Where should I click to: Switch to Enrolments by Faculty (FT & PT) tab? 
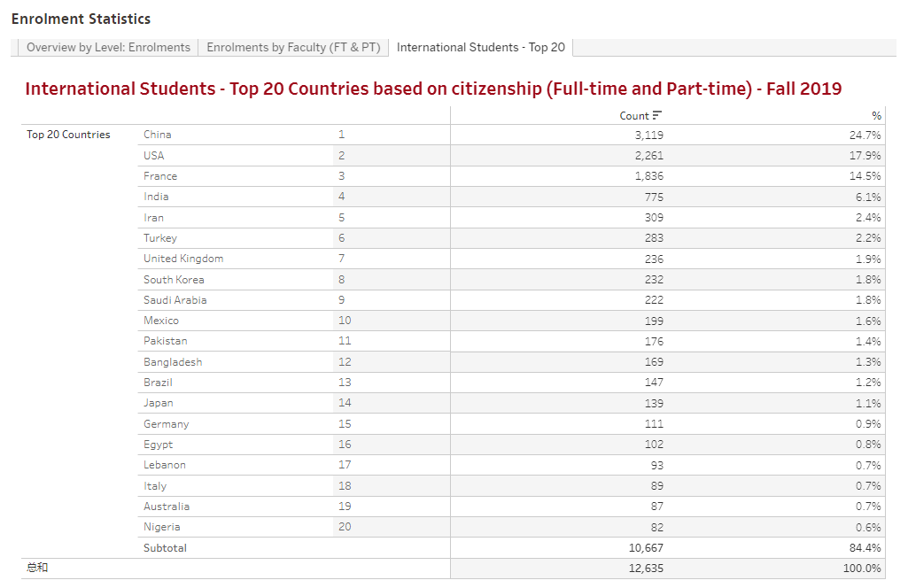tap(293, 48)
